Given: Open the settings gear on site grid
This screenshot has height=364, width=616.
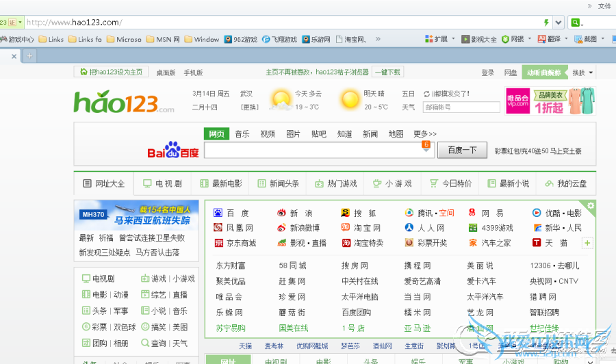Looking at the screenshot, I should tap(591, 205).
